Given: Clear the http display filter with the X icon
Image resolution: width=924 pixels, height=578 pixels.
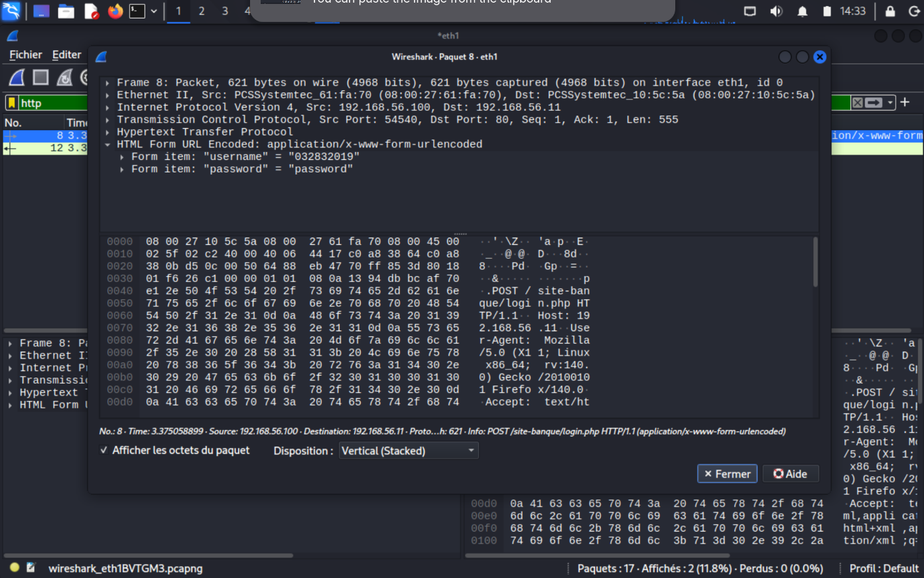Looking at the screenshot, I should (x=857, y=103).
